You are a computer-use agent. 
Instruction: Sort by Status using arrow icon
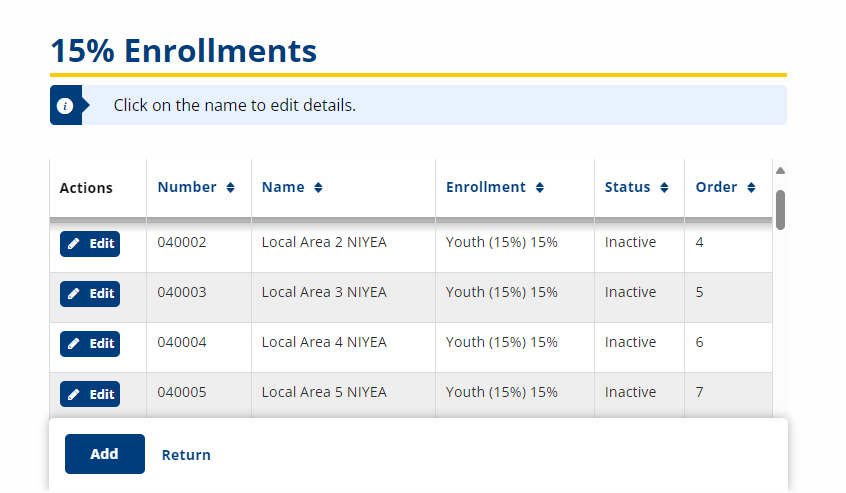coord(664,188)
